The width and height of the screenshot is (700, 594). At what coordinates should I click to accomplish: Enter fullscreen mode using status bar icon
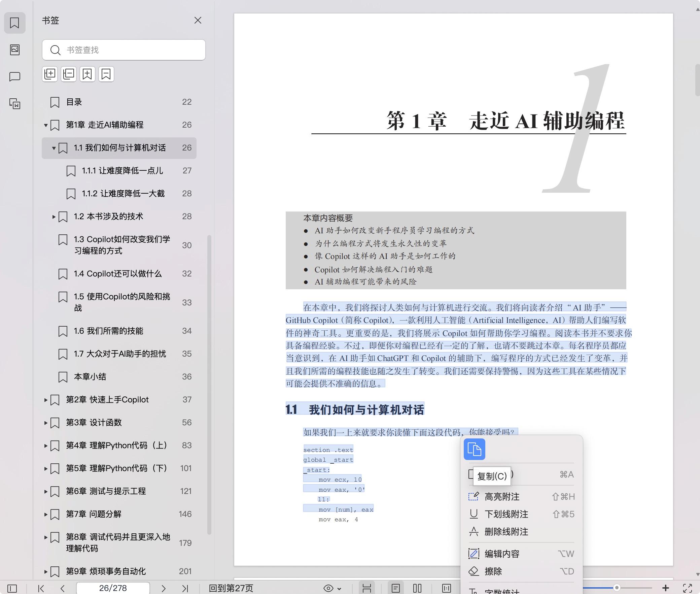point(687,588)
